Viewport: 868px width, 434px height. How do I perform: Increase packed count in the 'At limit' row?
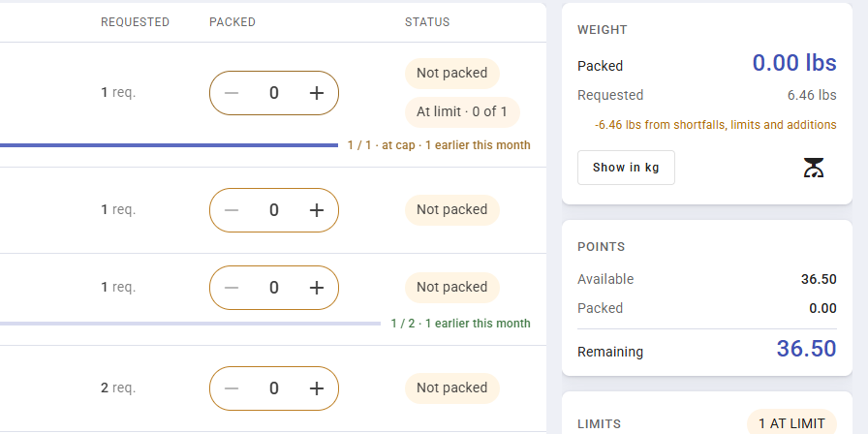pos(316,93)
